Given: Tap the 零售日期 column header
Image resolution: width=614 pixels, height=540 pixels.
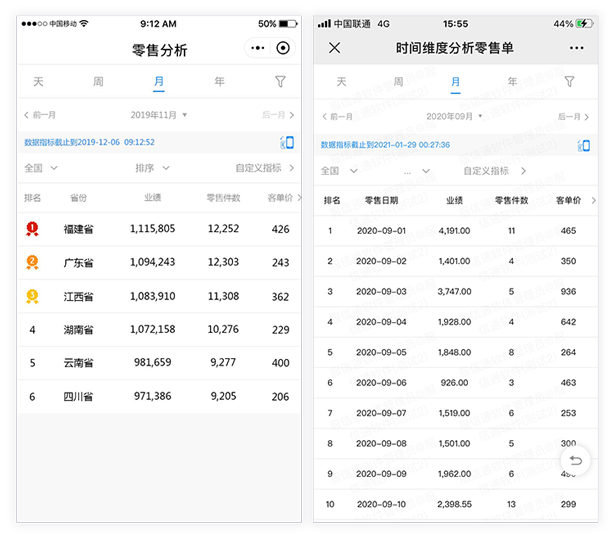Looking at the screenshot, I should click(x=381, y=200).
